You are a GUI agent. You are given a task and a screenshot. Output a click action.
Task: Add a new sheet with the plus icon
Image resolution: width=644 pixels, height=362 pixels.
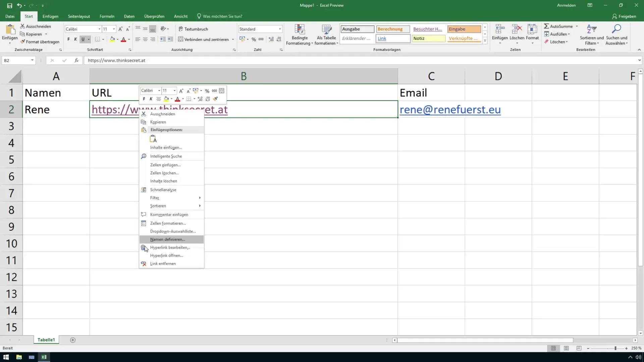(73, 340)
